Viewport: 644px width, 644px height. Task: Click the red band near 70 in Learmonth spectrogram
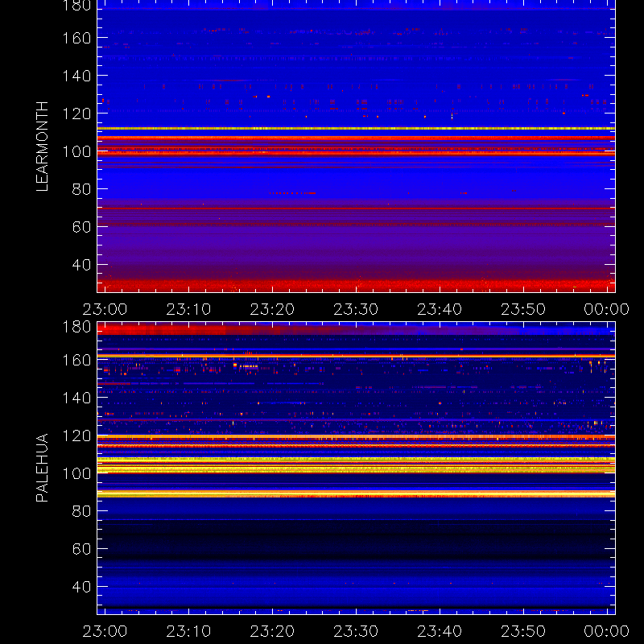[x=356, y=208]
